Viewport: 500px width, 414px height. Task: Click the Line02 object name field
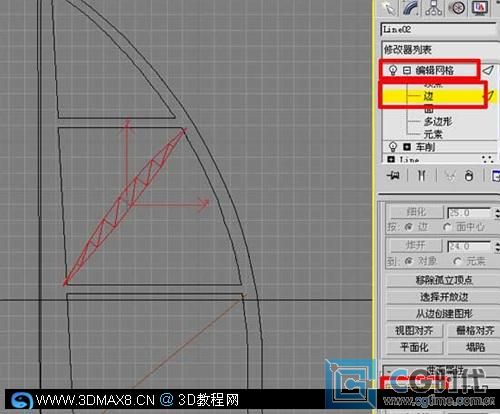coord(438,29)
